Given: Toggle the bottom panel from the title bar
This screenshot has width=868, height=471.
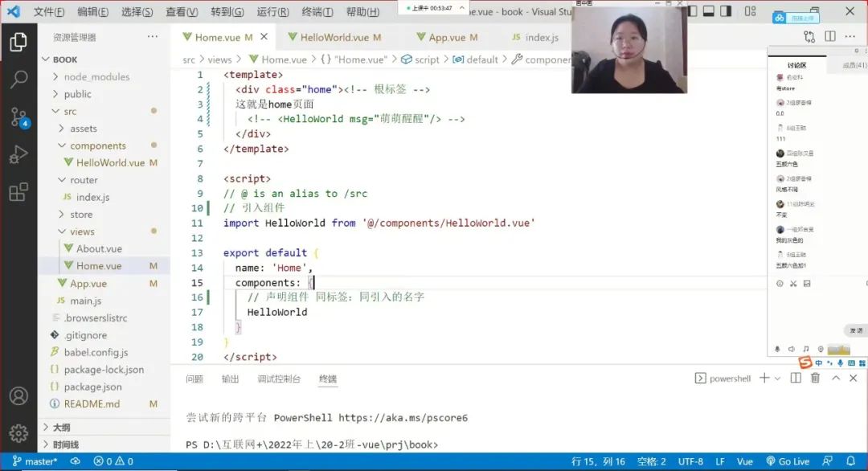Looking at the screenshot, I should tap(709, 11).
